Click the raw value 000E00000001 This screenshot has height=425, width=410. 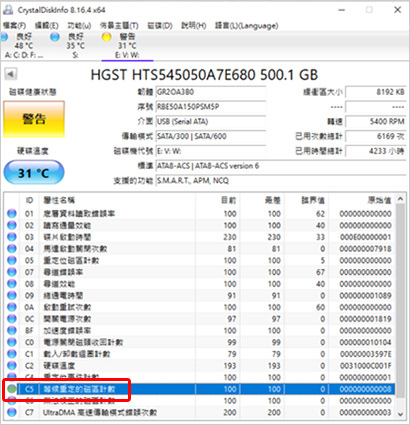point(365,237)
